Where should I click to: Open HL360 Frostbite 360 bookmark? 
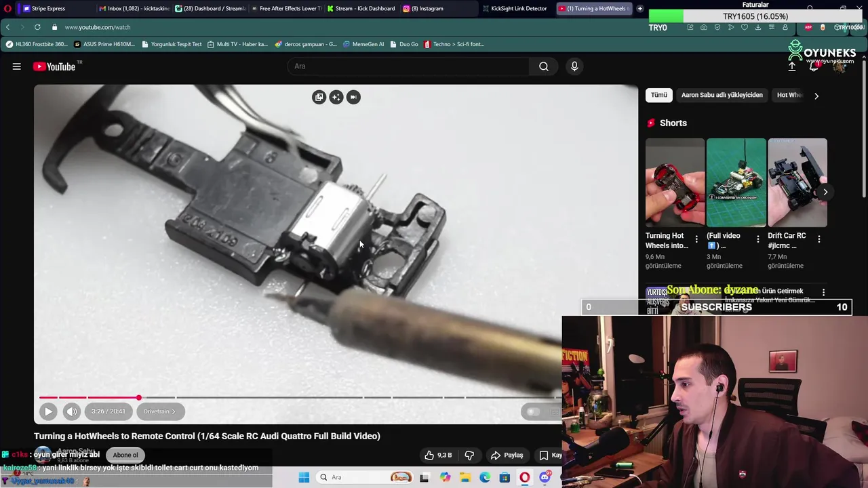click(37, 44)
